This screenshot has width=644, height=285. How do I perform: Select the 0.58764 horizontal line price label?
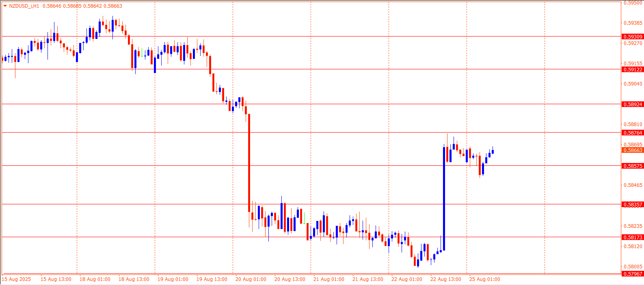633,133
